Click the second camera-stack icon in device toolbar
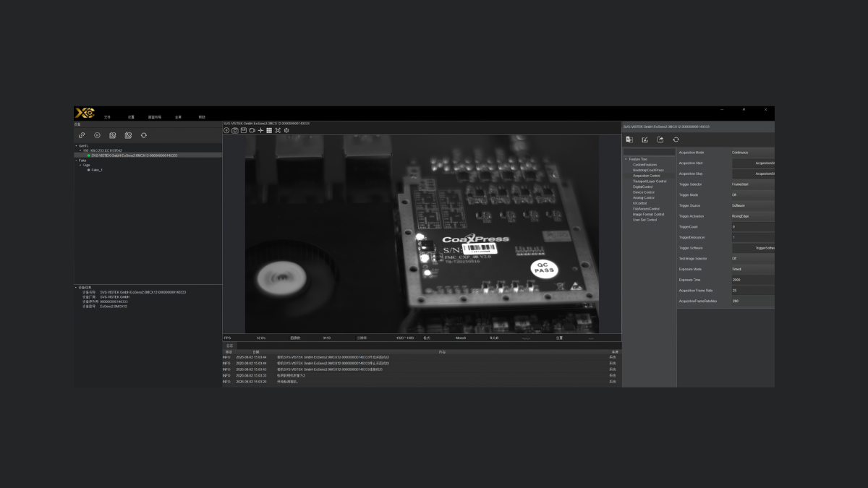The height and width of the screenshot is (488, 868). click(128, 135)
